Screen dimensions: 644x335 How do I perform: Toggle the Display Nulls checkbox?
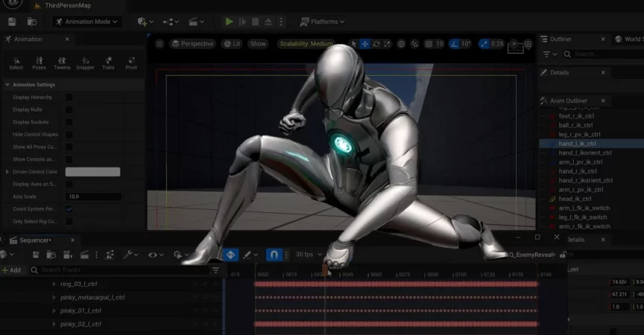[69, 109]
